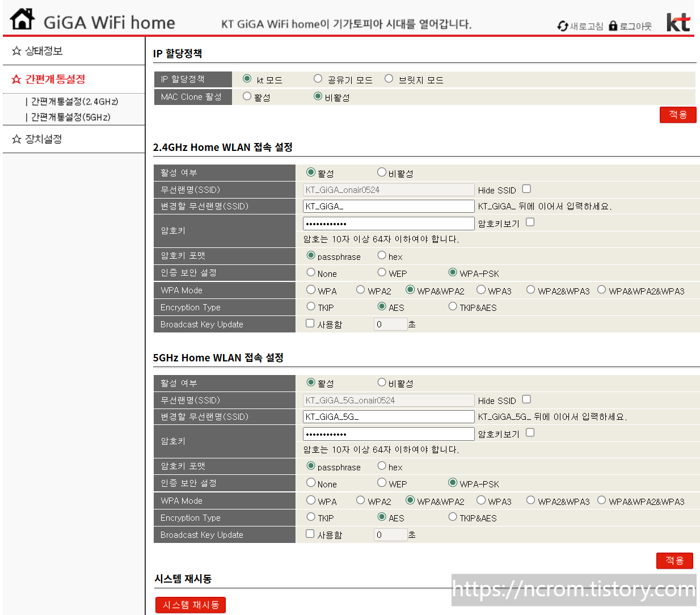Set 2.4GHz WLAN to 비활성
The width and height of the screenshot is (700, 615).
tap(382, 172)
